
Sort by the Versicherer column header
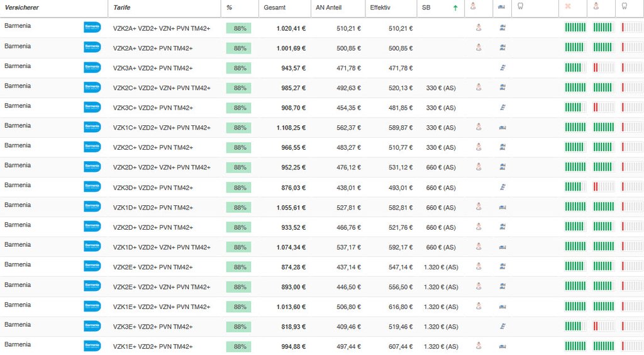[22, 8]
